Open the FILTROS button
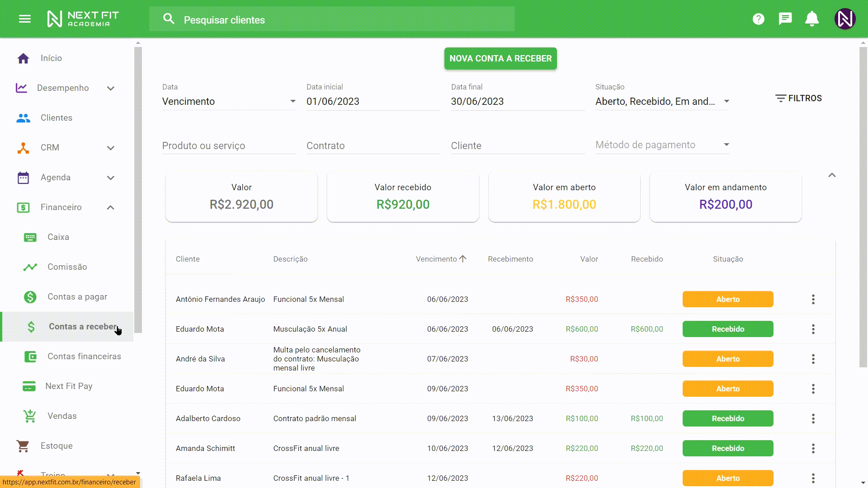The height and width of the screenshot is (488, 868). pyautogui.click(x=798, y=99)
